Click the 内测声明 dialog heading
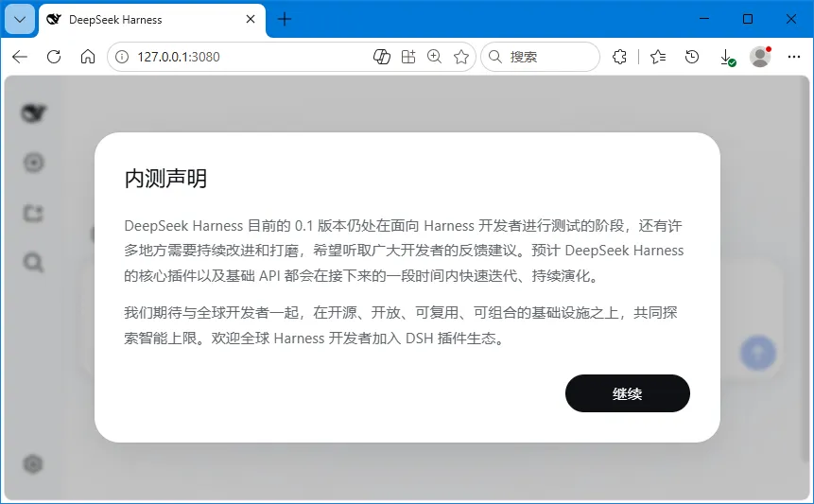This screenshot has height=504, width=814. point(165,179)
